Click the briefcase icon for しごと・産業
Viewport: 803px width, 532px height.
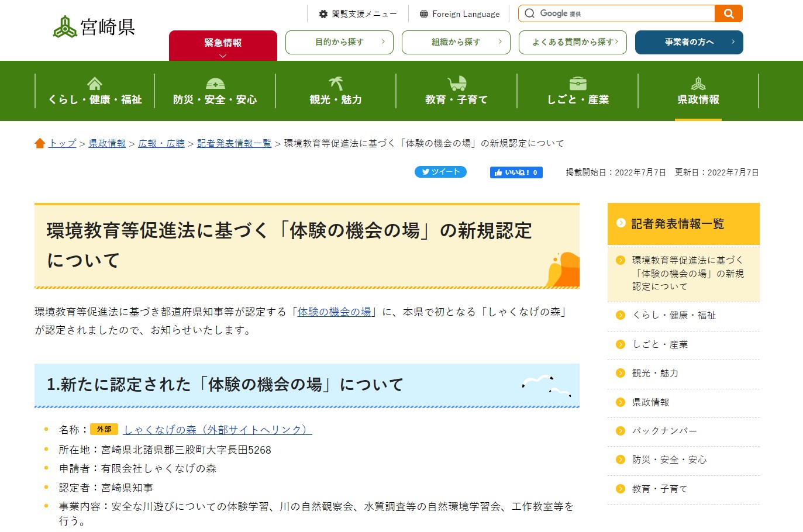click(578, 84)
